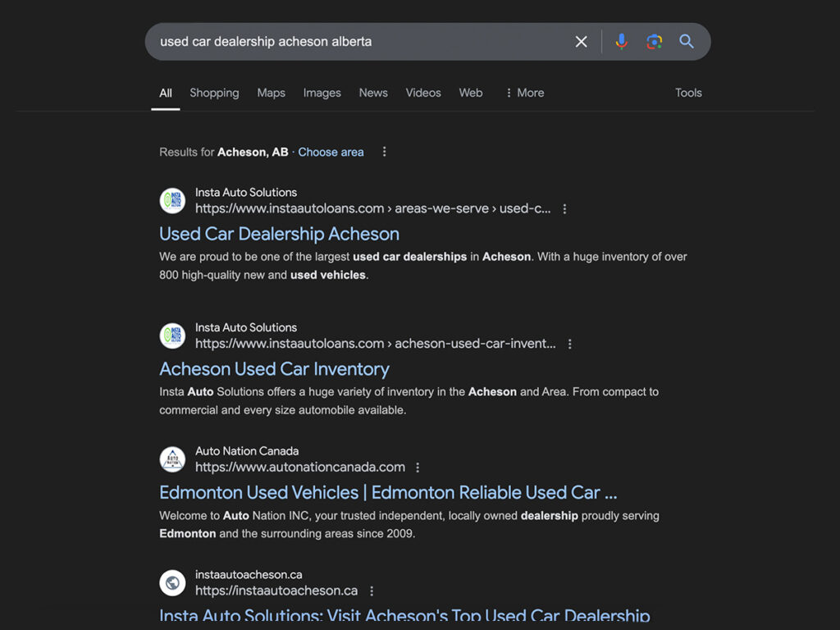Image resolution: width=840 pixels, height=630 pixels.
Task: Open the Tools menu
Action: (x=687, y=93)
